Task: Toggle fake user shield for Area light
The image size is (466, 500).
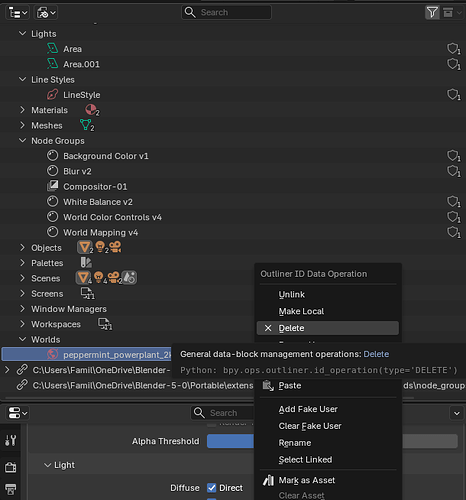Action: point(454,49)
